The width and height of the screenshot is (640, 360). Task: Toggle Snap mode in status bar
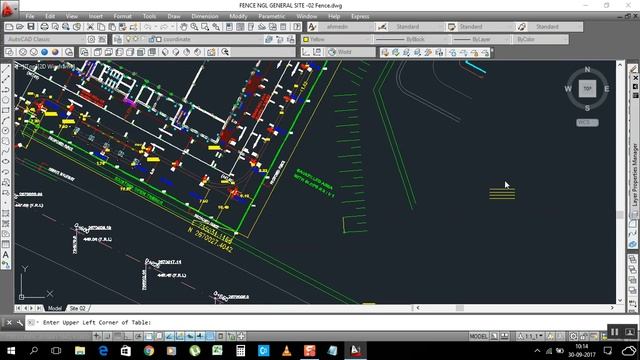point(107,336)
